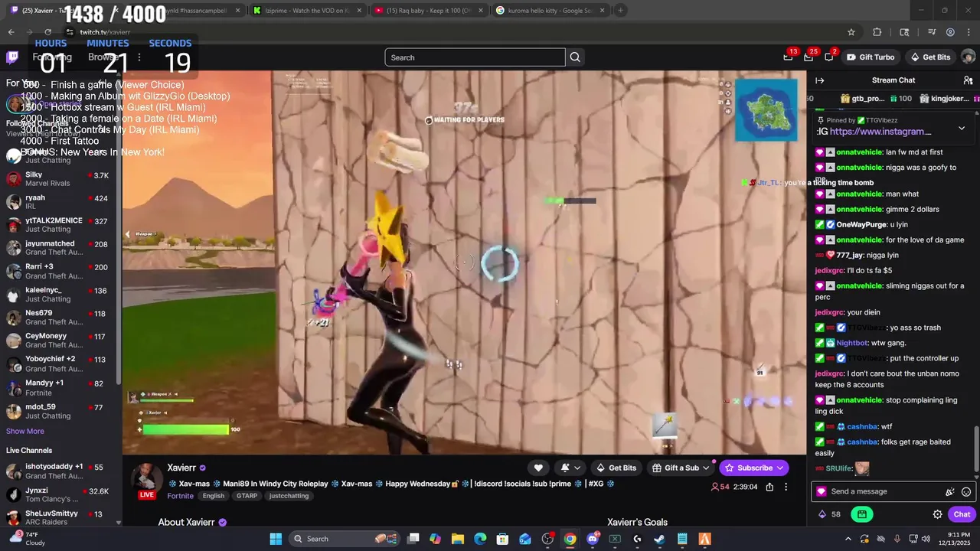The image size is (980, 551).
Task: Open SheLuvSmittyy ARC Raiders channel
Action: pyautogui.click(x=57, y=517)
